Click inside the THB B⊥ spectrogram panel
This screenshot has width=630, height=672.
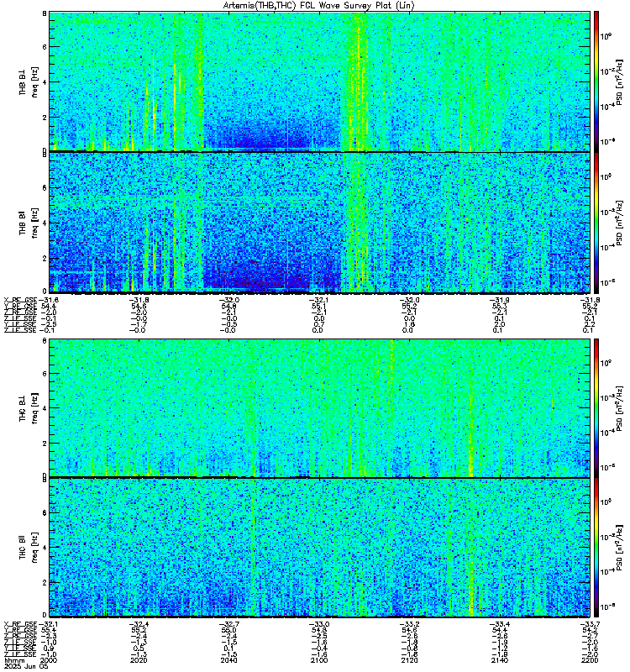coord(319,81)
